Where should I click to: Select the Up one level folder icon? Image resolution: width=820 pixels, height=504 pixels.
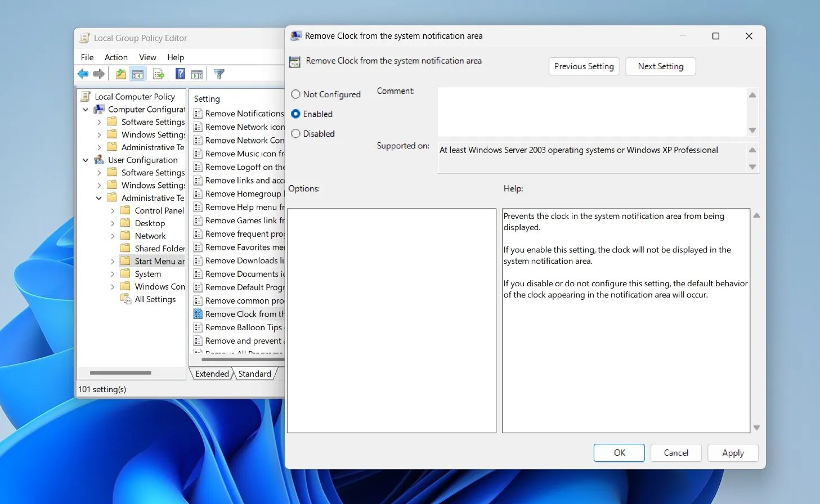(120, 74)
